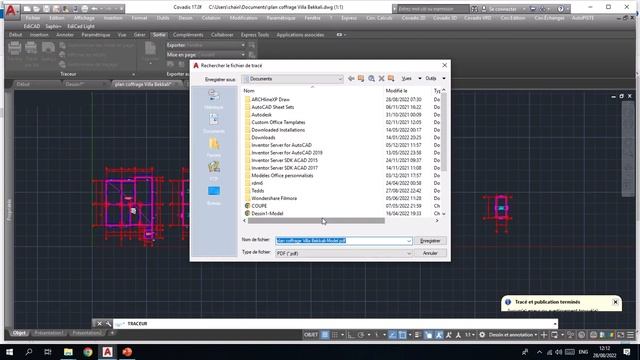Open the AutoCAD application menu A logo

point(11,10)
